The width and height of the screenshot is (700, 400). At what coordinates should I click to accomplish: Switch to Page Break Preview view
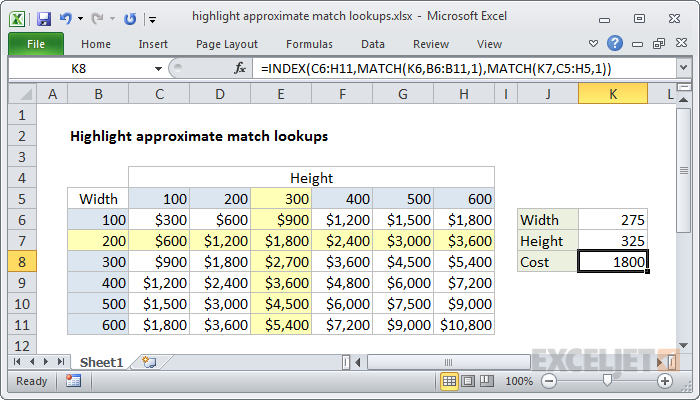487,381
